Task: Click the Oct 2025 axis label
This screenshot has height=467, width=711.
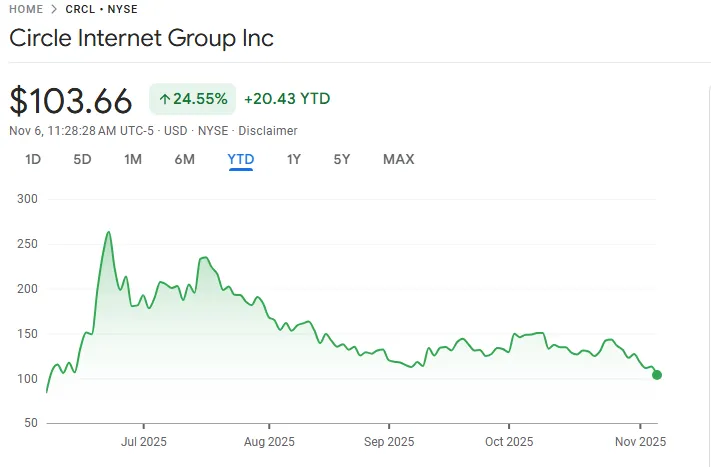Action: coord(508,441)
